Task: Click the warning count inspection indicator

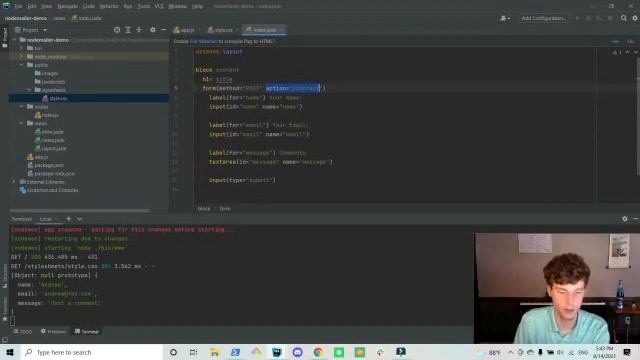Action: (x=617, y=52)
